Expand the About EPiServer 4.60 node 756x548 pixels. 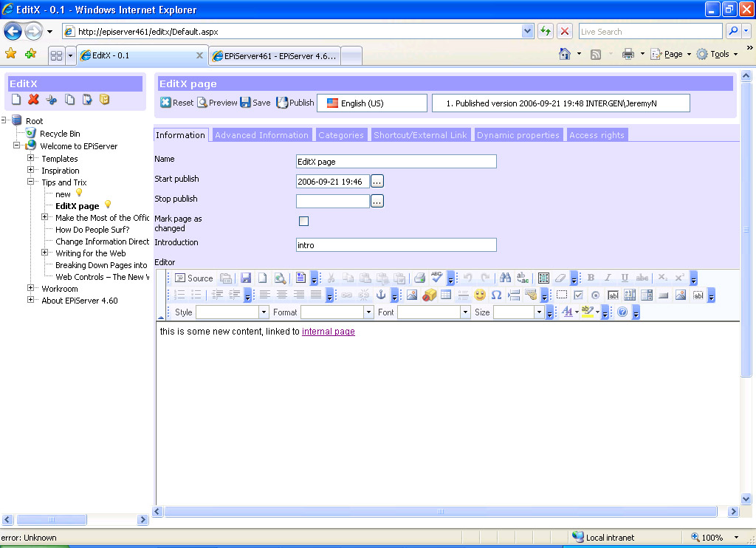30,300
